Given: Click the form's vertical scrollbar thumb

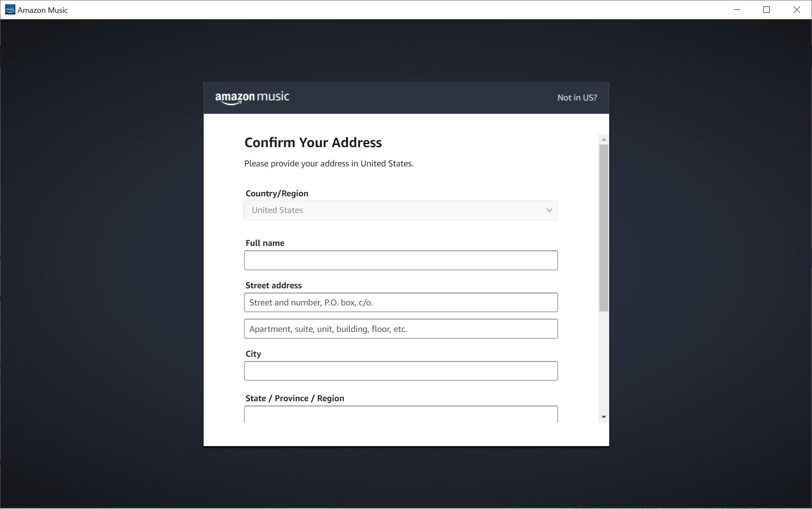Looking at the screenshot, I should pos(603,228).
